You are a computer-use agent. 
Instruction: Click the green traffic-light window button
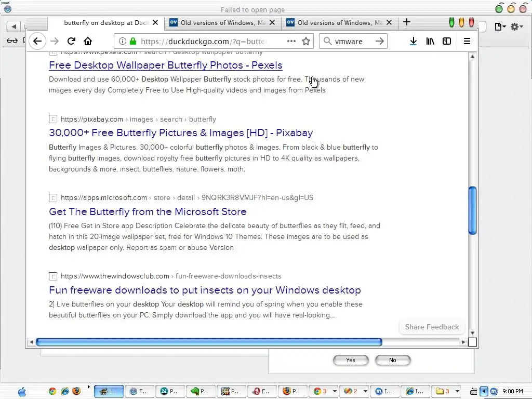point(451,22)
